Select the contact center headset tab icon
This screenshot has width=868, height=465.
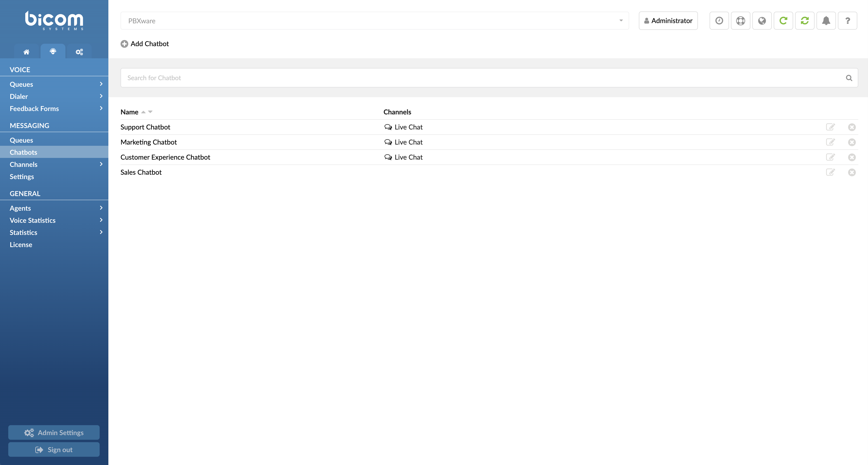[x=53, y=51]
